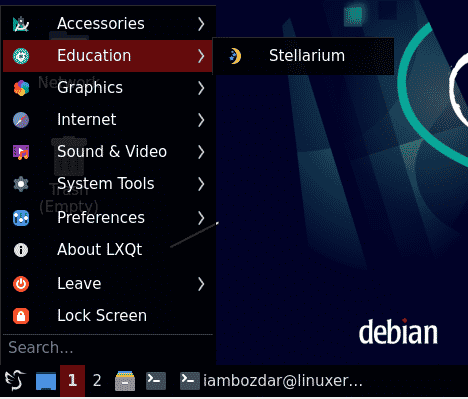Click the show desktop panel icon

[46, 381]
